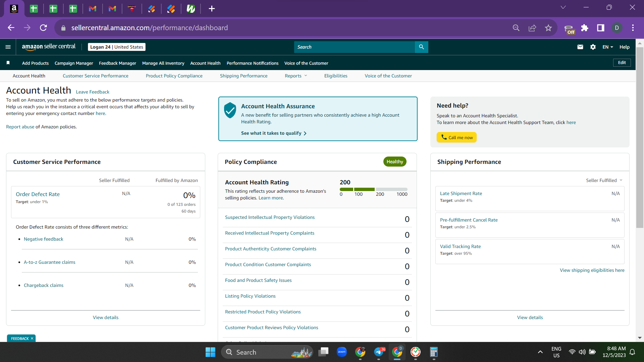Click the Account Health Assurance shield icon
The height and width of the screenshot is (362, 644).
(230, 110)
